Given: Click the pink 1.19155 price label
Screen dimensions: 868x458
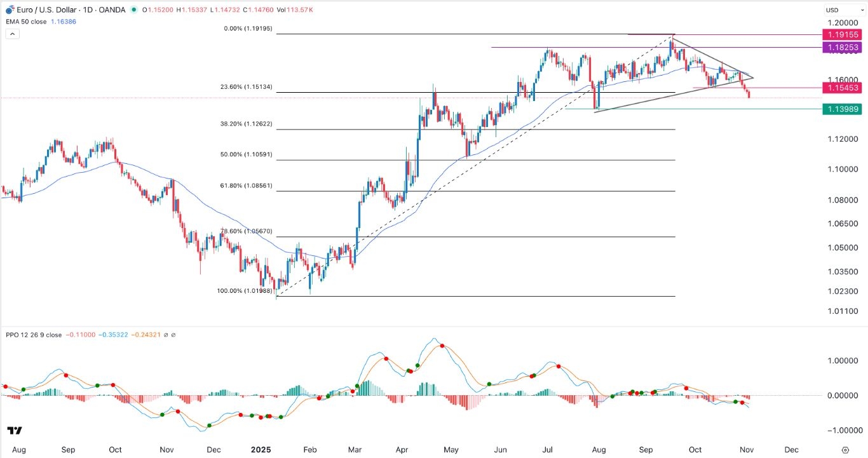Looking at the screenshot, I should pos(843,34).
